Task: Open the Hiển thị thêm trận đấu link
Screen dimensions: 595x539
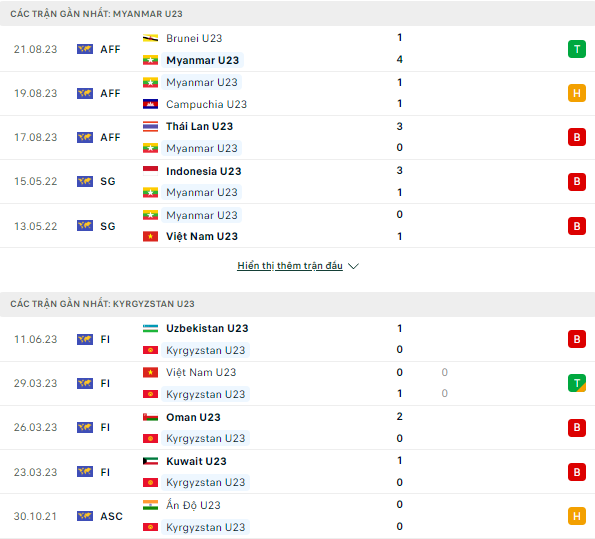Action: [290, 266]
